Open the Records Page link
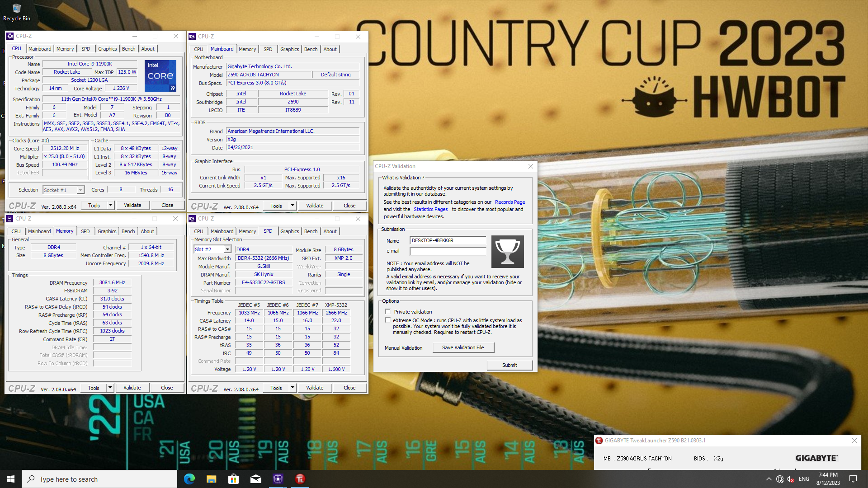 510,202
